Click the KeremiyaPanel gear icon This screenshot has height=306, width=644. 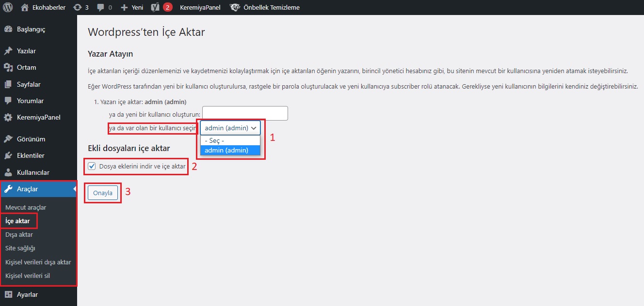(x=8, y=117)
